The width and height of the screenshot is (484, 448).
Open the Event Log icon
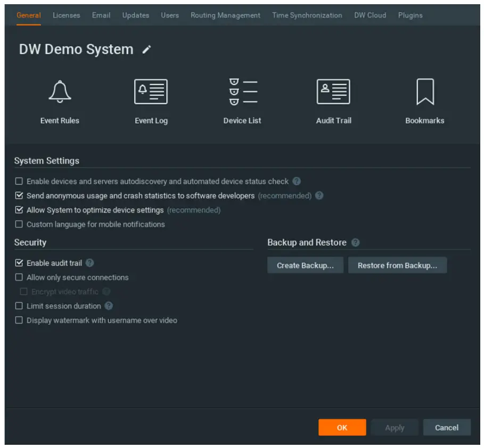coord(151,91)
